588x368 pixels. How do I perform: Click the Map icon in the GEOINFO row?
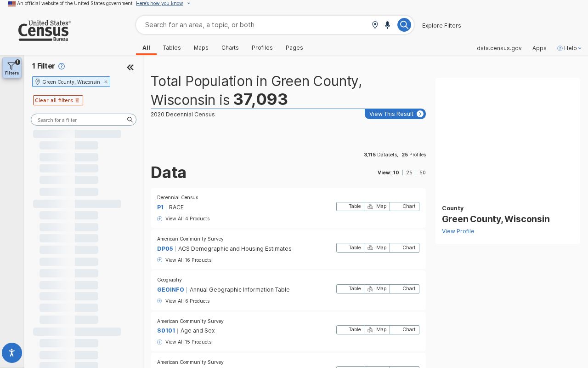(370, 289)
